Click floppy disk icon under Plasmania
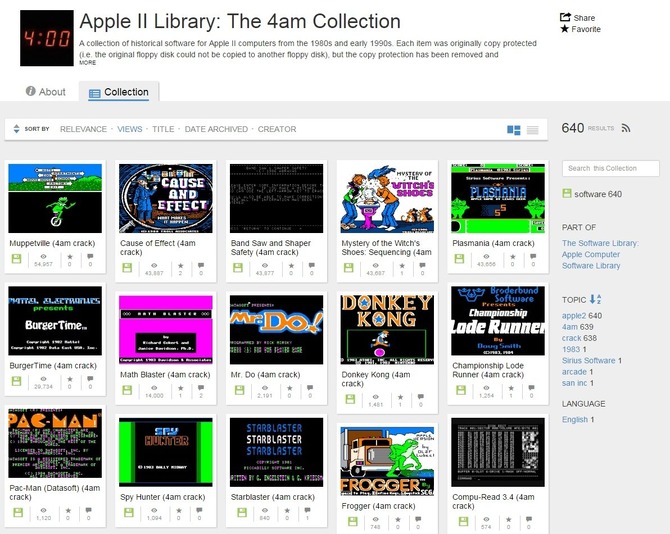Screen dimensions: 670x534 (459, 258)
